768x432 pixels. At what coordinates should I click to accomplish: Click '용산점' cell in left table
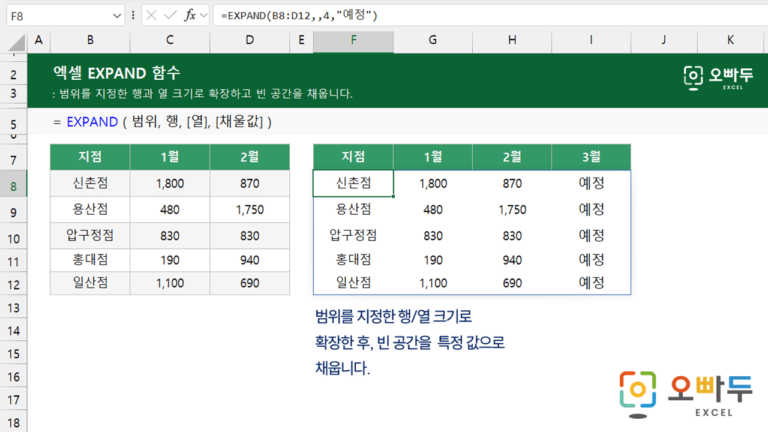click(90, 210)
